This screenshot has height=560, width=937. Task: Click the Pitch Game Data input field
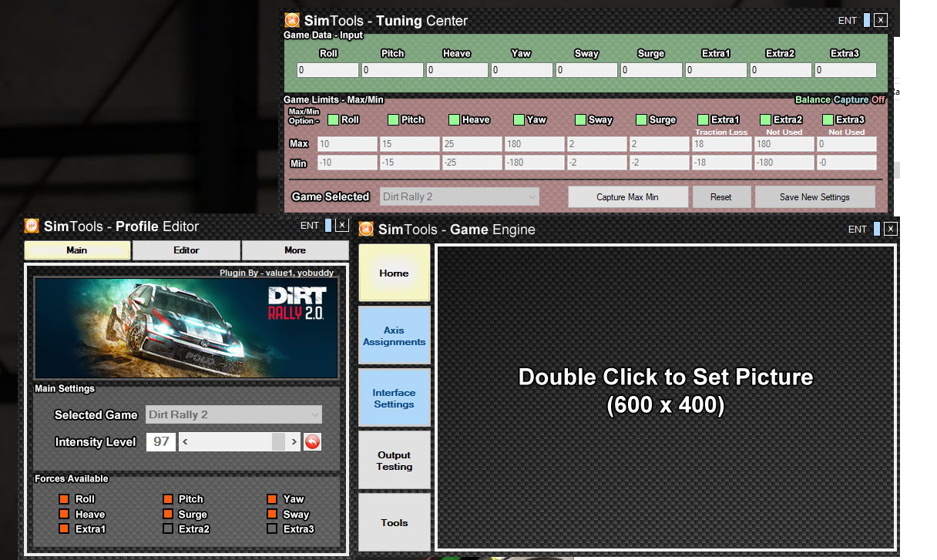point(392,70)
